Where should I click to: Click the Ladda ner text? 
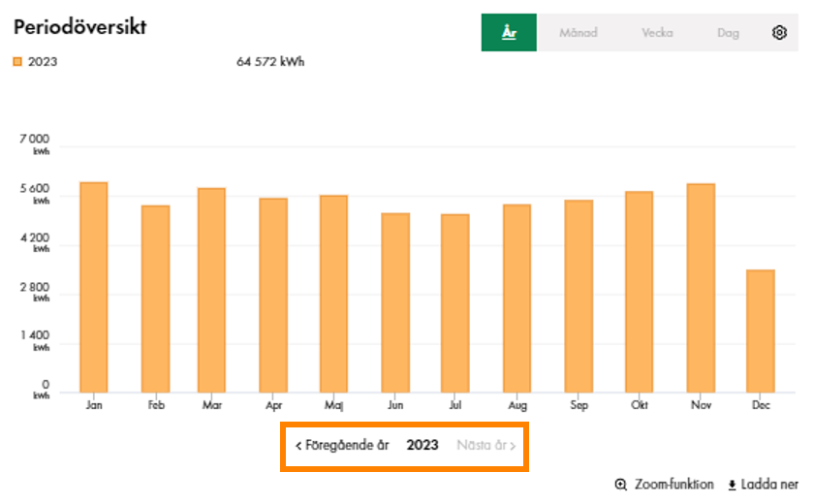click(769, 485)
